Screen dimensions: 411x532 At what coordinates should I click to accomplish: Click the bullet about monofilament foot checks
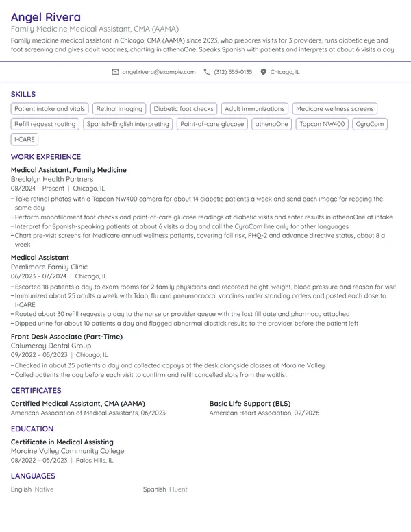click(x=202, y=217)
